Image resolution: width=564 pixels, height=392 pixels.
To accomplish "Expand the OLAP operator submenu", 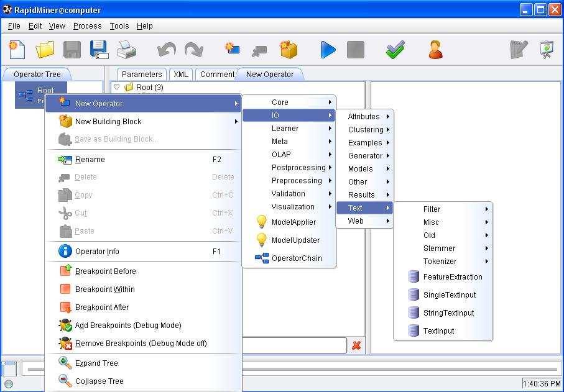I will click(289, 155).
